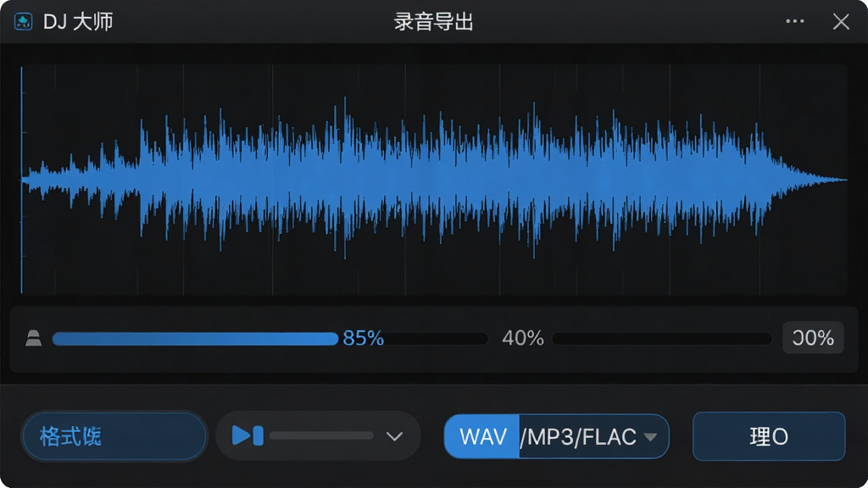
Task: Click the metronome icon beside progress bar
Action: (x=34, y=338)
